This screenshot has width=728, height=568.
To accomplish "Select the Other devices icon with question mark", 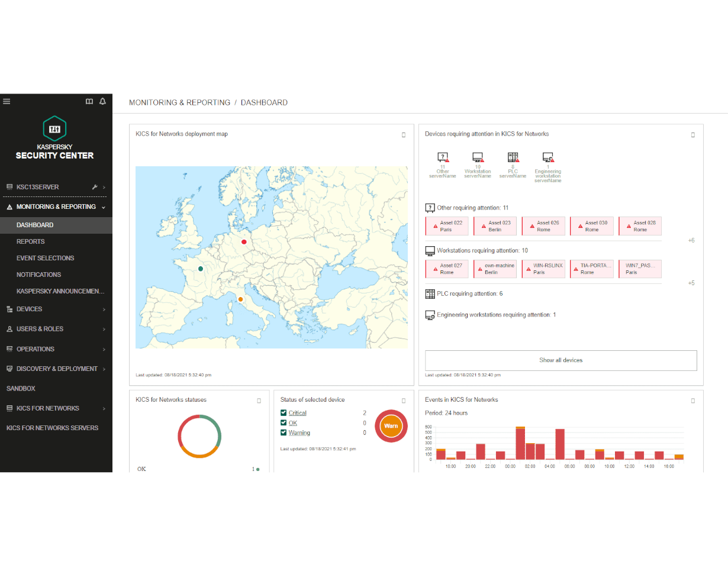I will (x=443, y=157).
